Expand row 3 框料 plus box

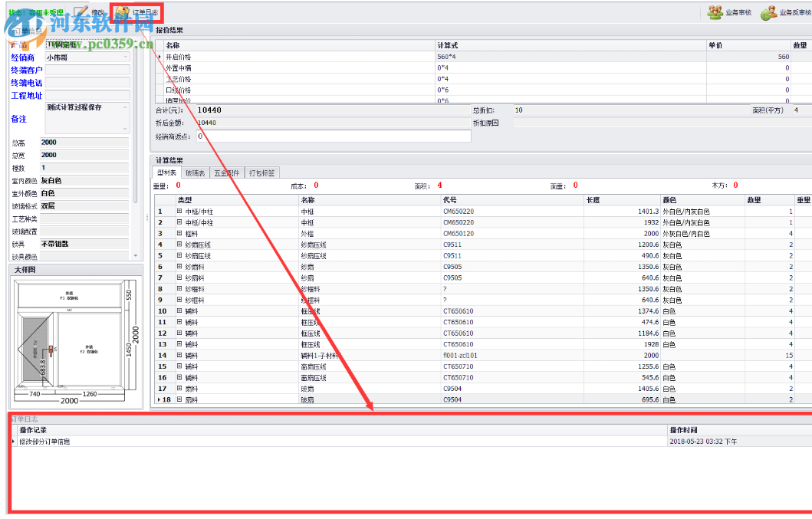point(179,234)
